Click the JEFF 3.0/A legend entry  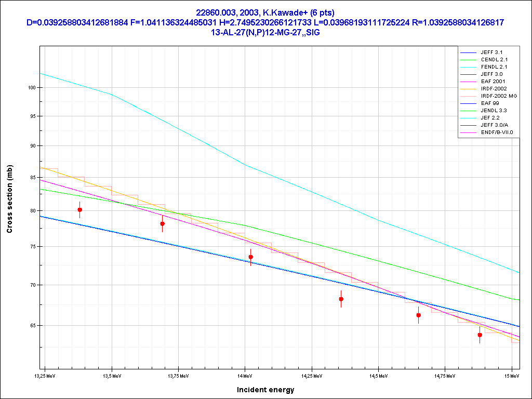pyautogui.click(x=495, y=125)
